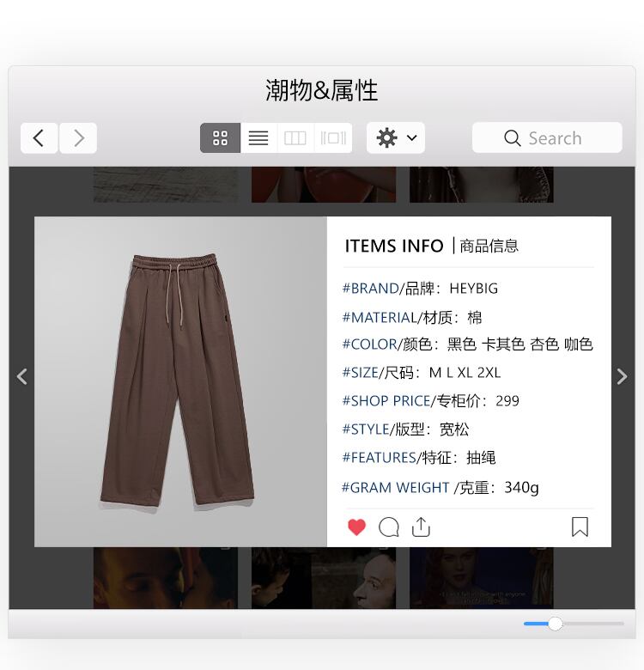644x670 pixels.
Task: Select the bottom-left movie still thumbnail
Action: coord(166,578)
